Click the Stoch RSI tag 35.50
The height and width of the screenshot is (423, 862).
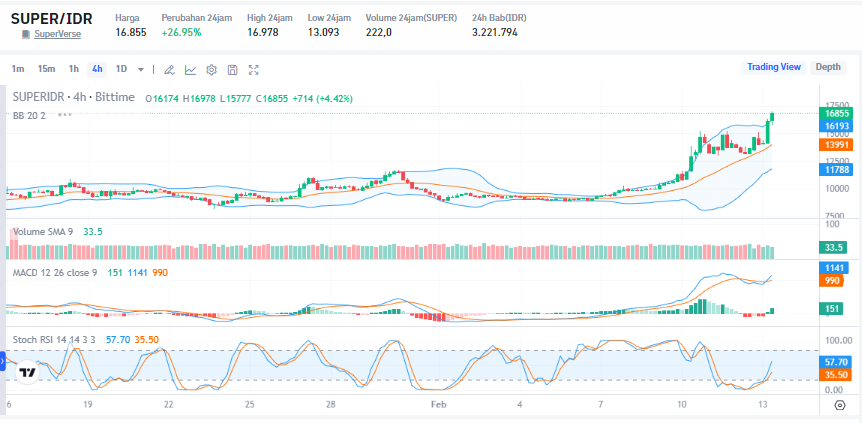click(835, 375)
